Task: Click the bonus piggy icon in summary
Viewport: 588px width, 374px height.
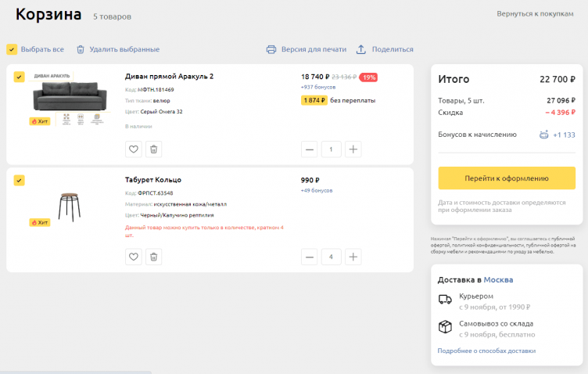Action: pyautogui.click(x=543, y=135)
